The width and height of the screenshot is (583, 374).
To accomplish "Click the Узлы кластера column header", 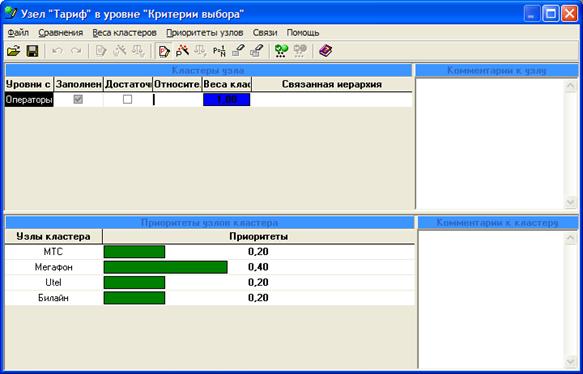I will [53, 236].
